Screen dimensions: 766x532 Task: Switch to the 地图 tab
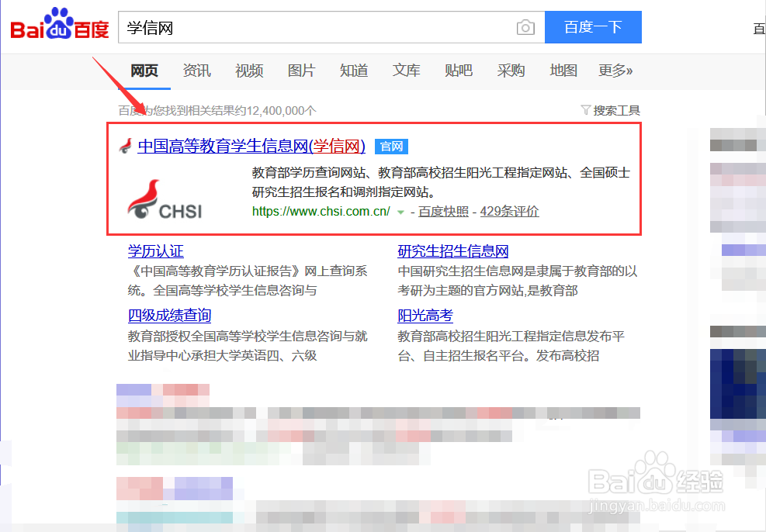(563, 71)
